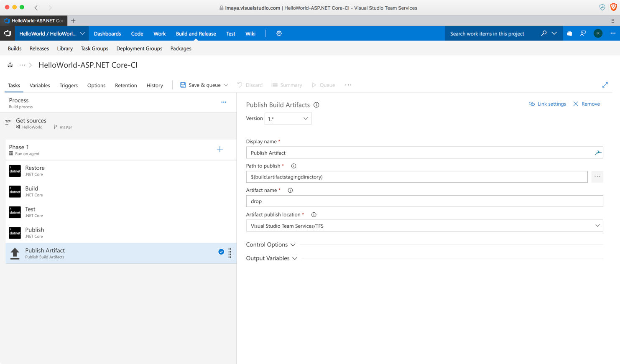The height and width of the screenshot is (364, 620).
Task: Open Save & queue dropdown arrow
Action: 226,85
